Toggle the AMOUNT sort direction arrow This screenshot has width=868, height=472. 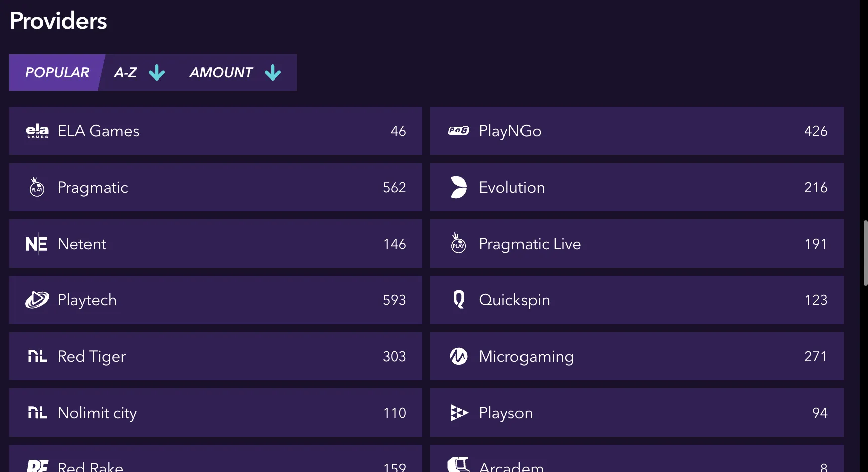273,72
